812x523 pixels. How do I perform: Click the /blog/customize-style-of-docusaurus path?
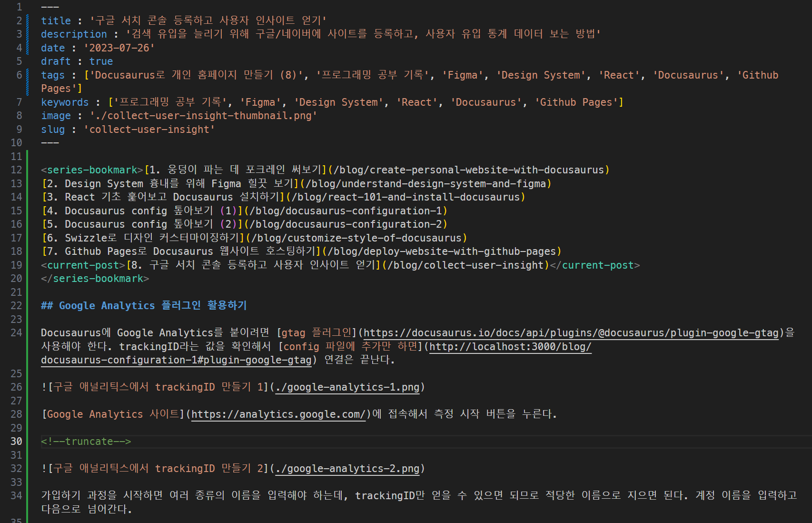click(356, 238)
